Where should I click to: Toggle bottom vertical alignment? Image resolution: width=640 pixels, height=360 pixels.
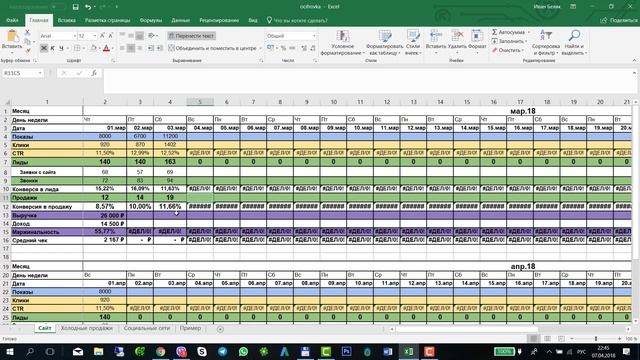[140, 36]
